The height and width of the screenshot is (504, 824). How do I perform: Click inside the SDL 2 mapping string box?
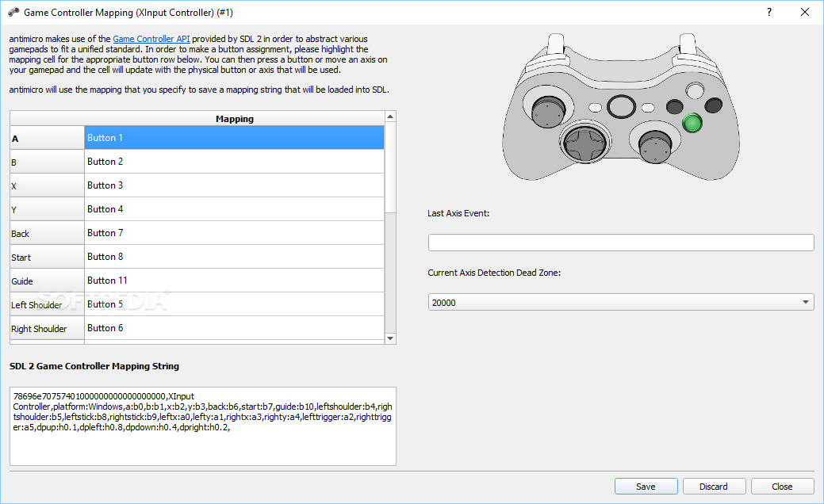(x=203, y=426)
